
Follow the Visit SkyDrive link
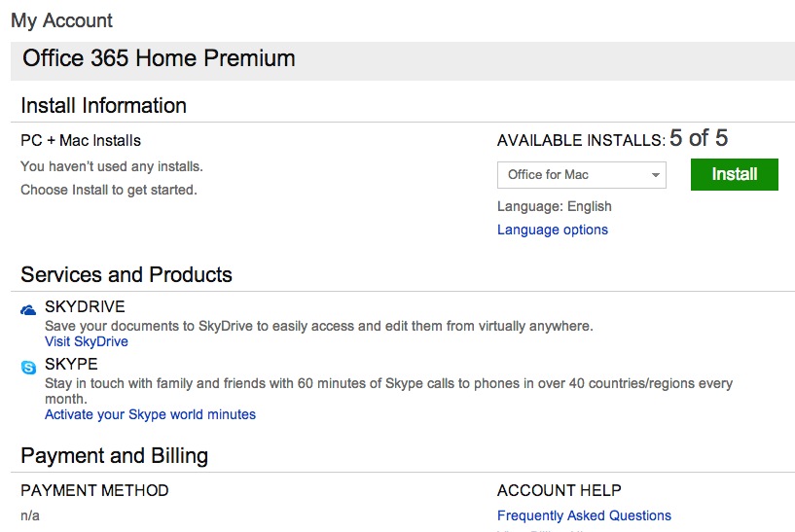pyautogui.click(x=87, y=341)
